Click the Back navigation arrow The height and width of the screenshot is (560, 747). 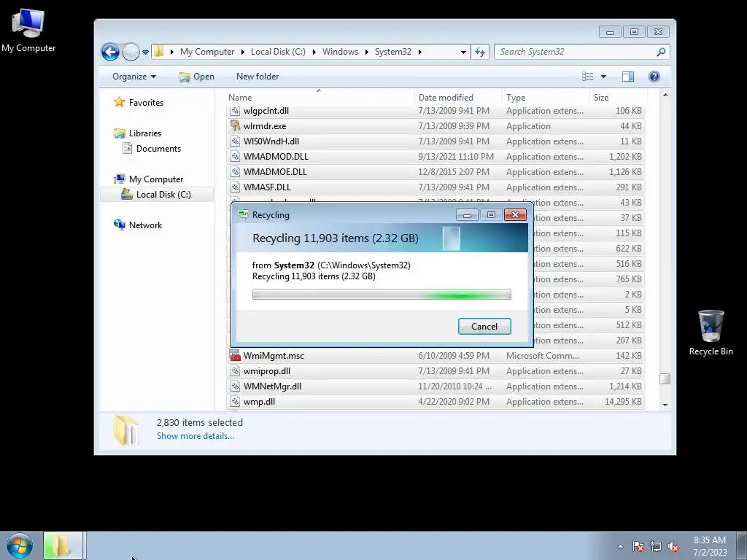(110, 52)
